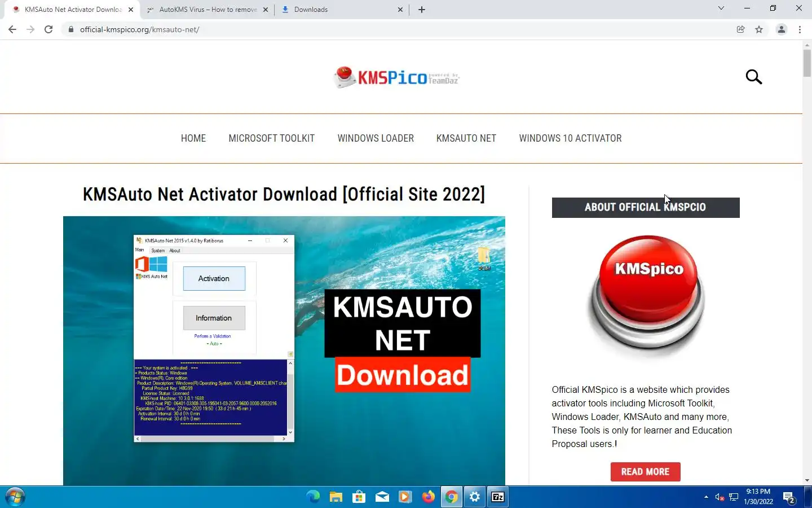
Task: Open the WINDOWS LOADER menu item
Action: 376,138
